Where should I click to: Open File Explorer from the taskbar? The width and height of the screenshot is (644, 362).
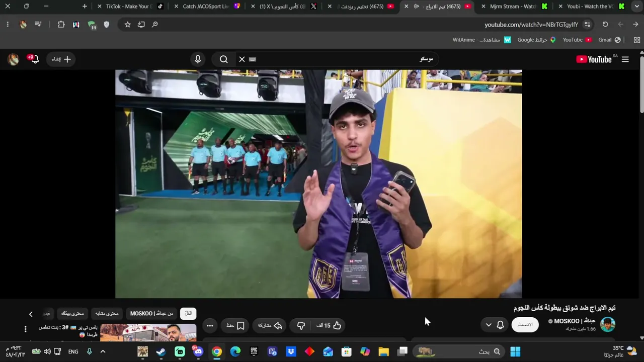[384, 351]
